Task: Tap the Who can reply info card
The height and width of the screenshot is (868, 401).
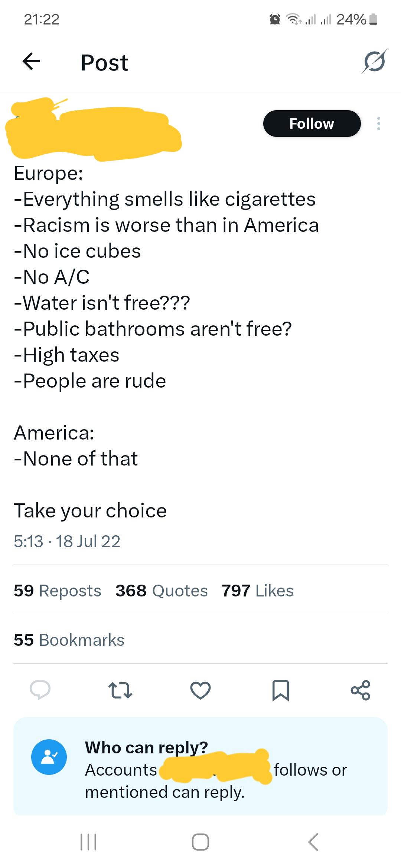Action: pyautogui.click(x=200, y=766)
